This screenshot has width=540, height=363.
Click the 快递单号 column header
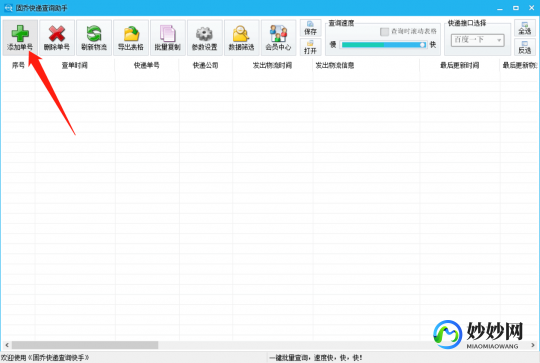tap(147, 65)
